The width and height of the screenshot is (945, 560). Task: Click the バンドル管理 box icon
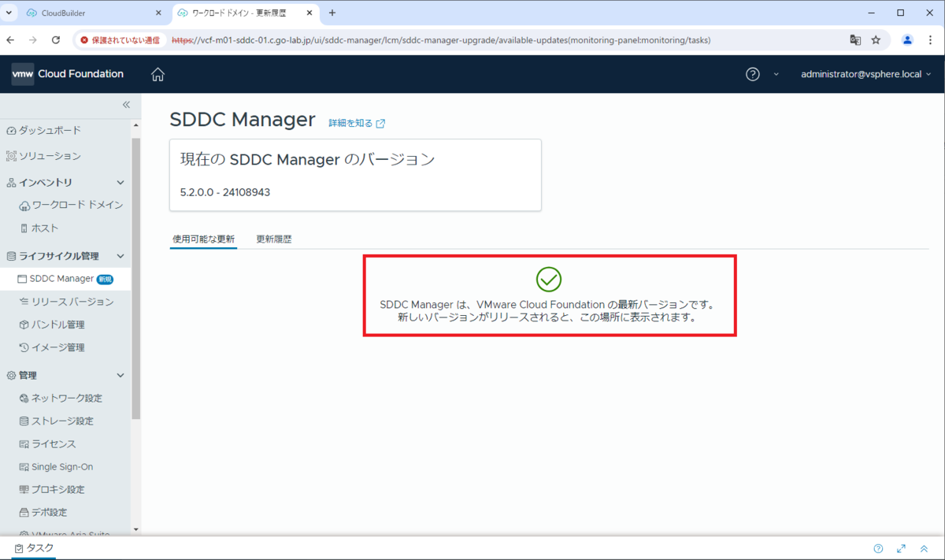click(24, 325)
